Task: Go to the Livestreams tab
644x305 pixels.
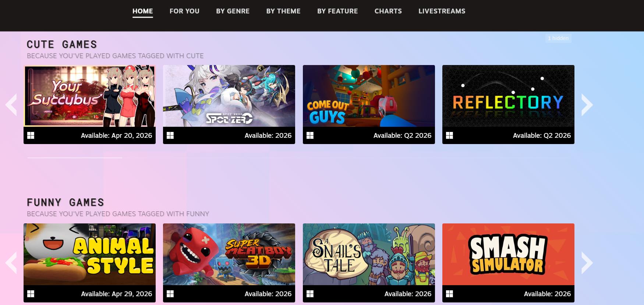Action: pos(442,11)
